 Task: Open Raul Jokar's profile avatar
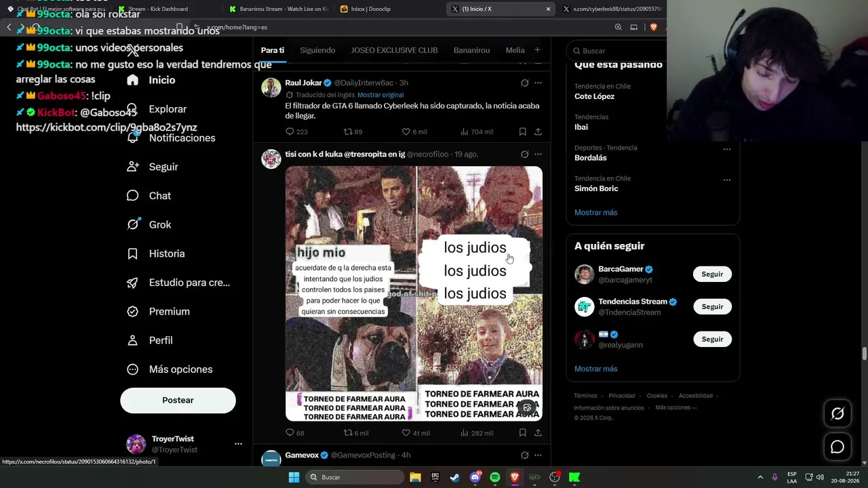(271, 87)
